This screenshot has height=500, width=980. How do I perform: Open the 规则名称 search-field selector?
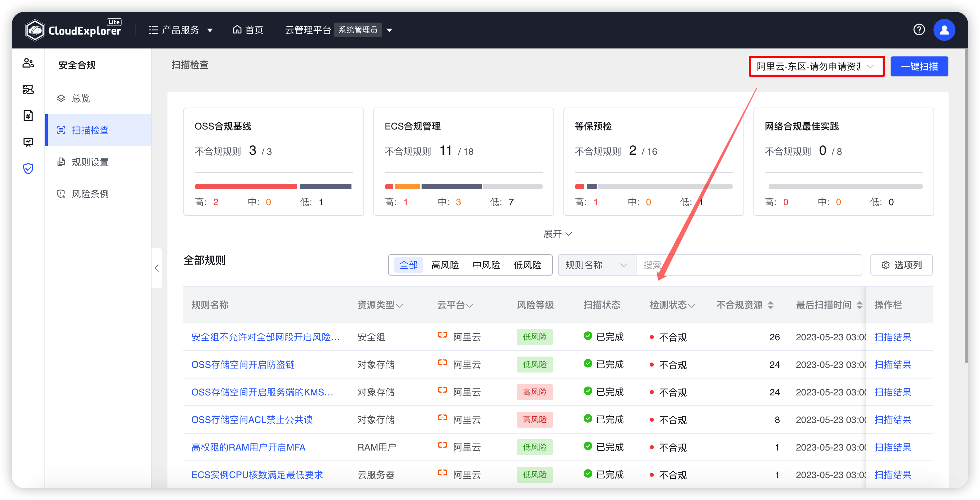[597, 265]
